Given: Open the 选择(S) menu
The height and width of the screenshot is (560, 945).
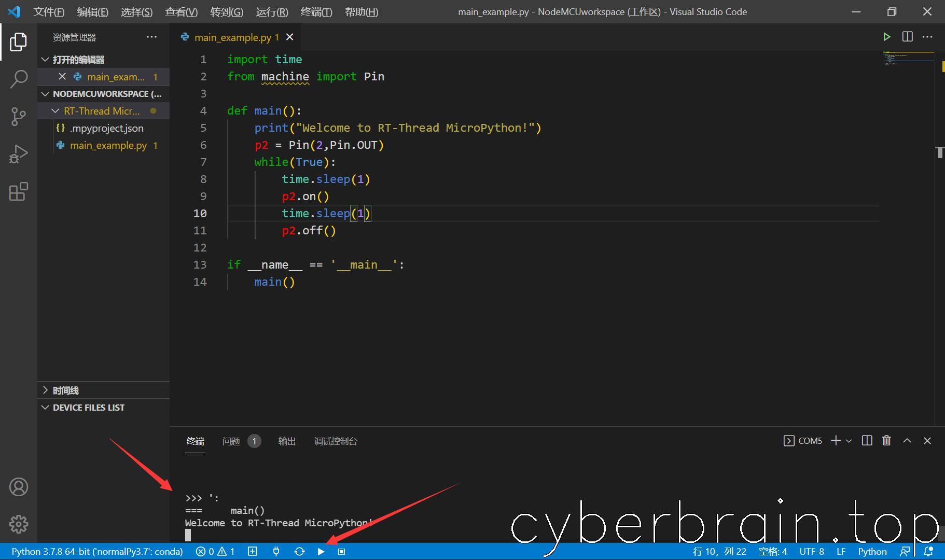Looking at the screenshot, I should click(136, 12).
